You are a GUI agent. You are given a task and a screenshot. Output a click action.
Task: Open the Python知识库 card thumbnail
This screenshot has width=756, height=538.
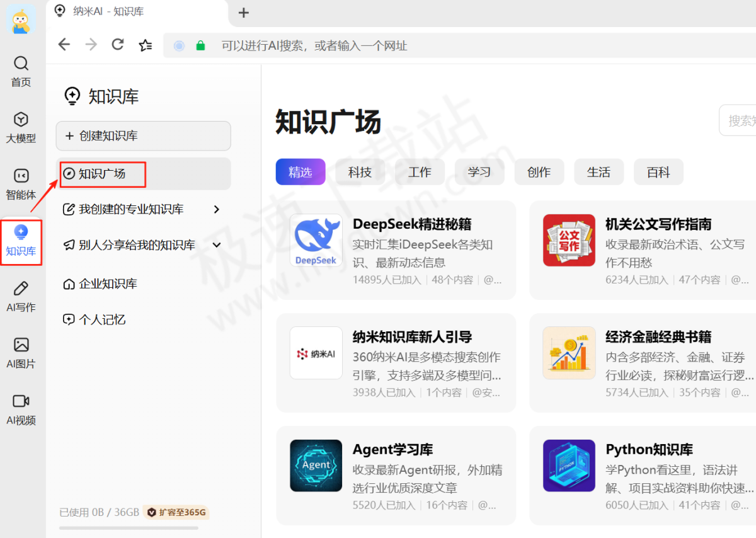569,466
